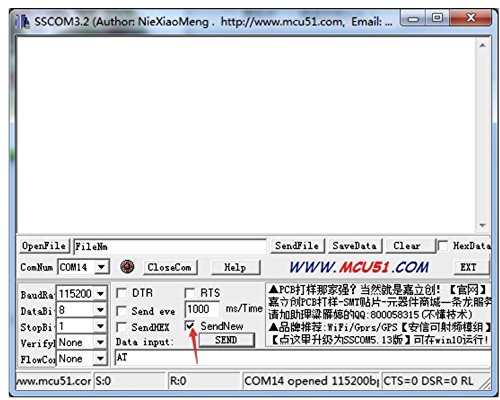Expand the Verify None dropdown

(x=100, y=342)
